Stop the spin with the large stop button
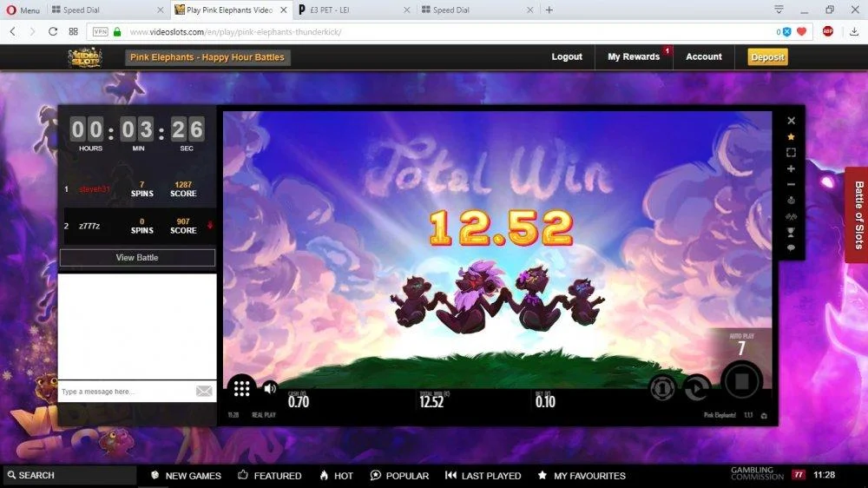The image size is (868, 488). point(742,380)
